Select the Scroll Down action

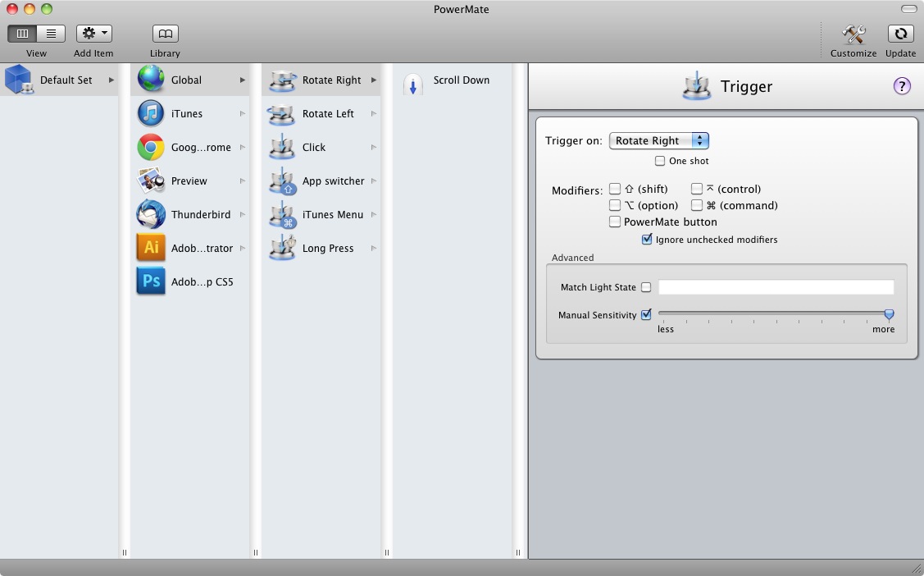[452, 80]
